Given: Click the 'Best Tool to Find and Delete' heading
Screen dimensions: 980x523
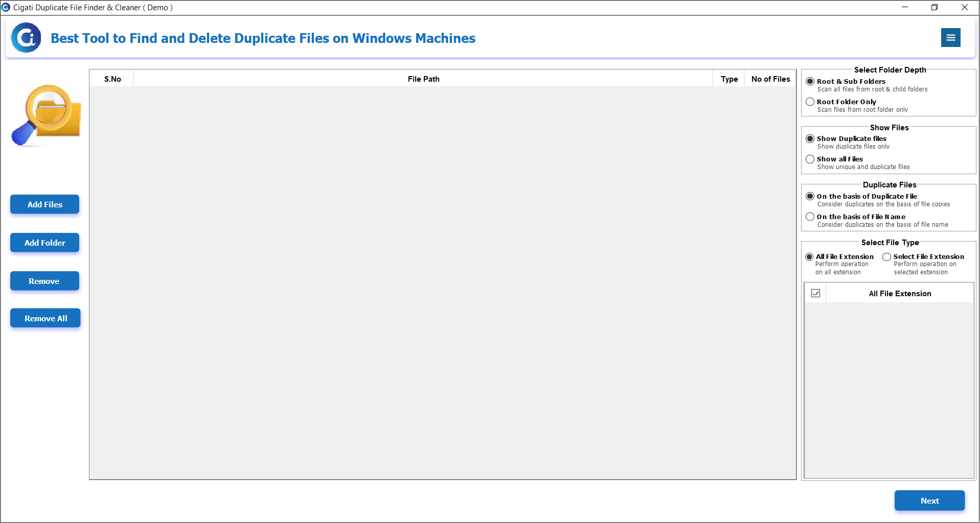Looking at the screenshot, I should point(263,38).
